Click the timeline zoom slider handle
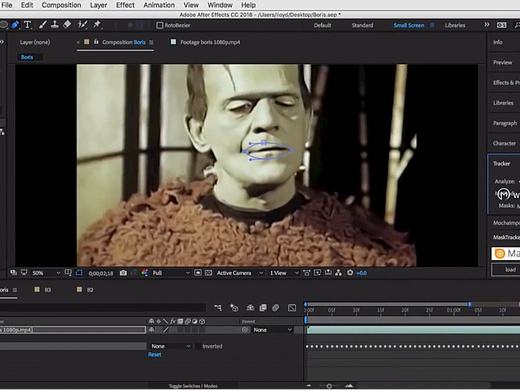 (x=329, y=386)
